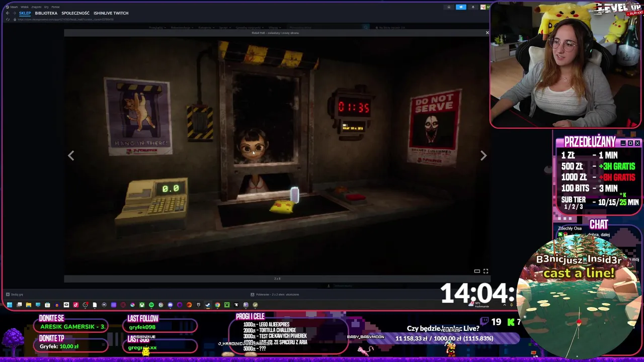Close the Retail Hell screenshot viewer
The height and width of the screenshot is (362, 644).
point(487,33)
